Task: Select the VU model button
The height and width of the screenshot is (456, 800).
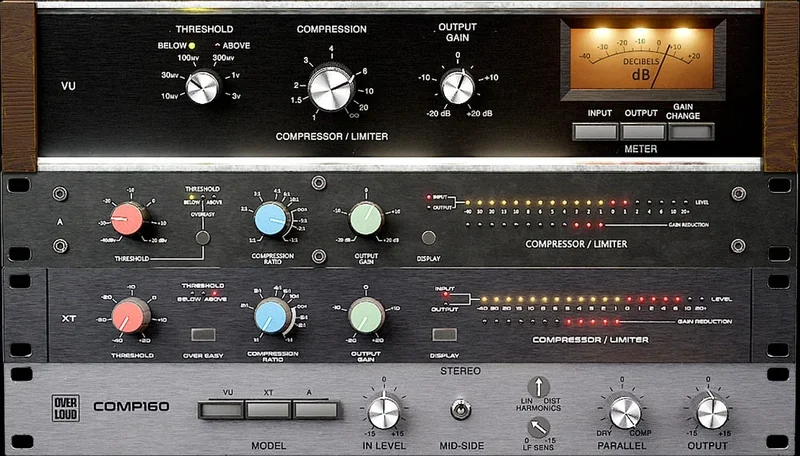Action: click(x=221, y=410)
